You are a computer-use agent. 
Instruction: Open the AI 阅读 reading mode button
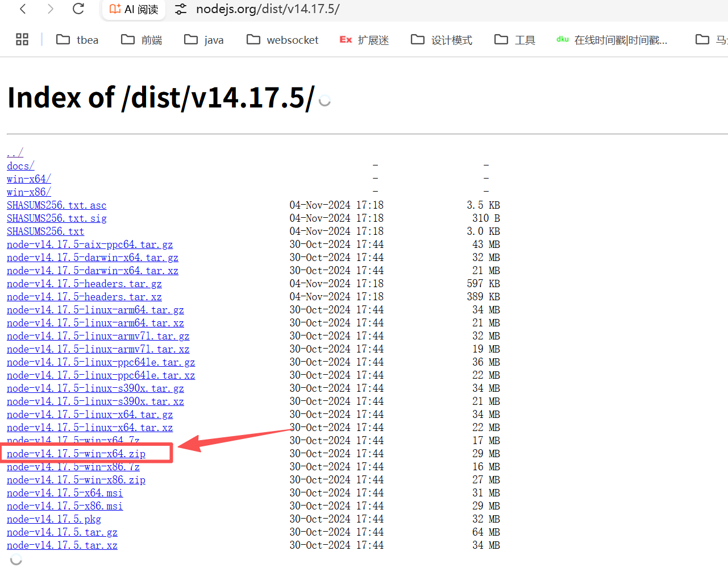click(134, 9)
